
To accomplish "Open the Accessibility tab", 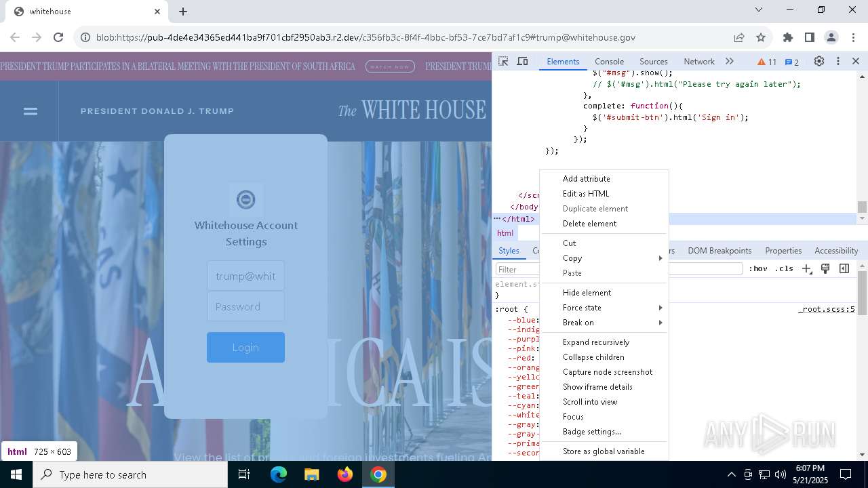I will [x=836, y=251].
